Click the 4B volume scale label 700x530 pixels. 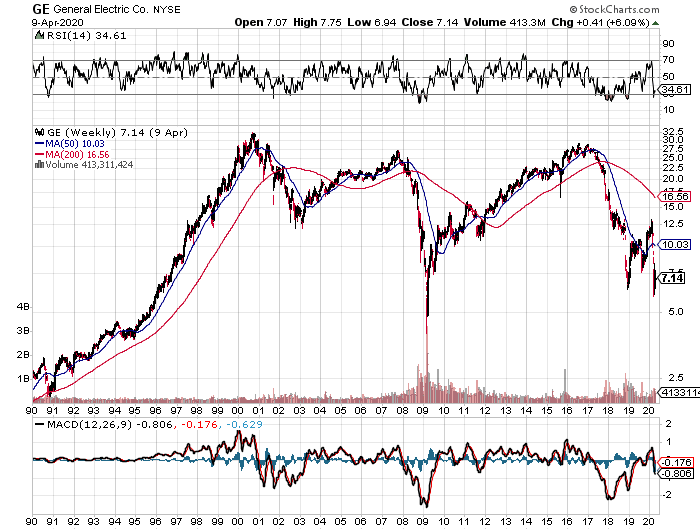coord(23,307)
